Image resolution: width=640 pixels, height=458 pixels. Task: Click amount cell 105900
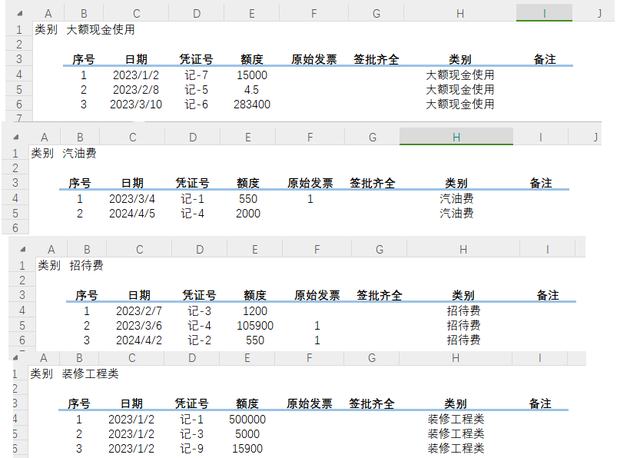tap(255, 326)
